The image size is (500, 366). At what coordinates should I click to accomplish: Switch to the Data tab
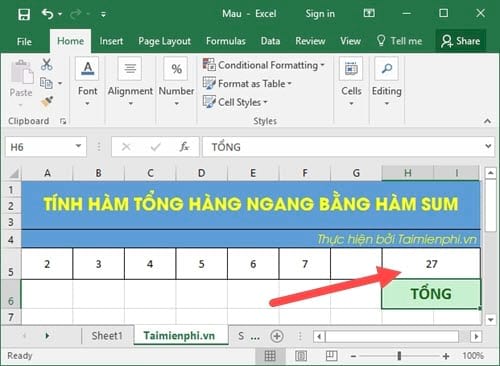click(270, 41)
